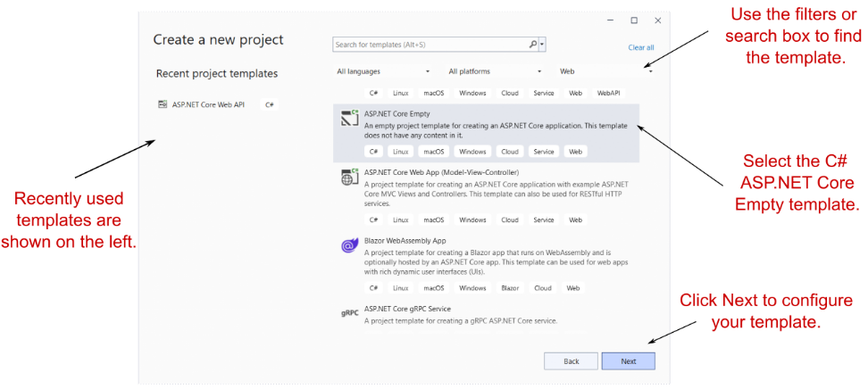Viewport: 868px width, 389px height.
Task: Click the Next button
Action: tap(629, 361)
